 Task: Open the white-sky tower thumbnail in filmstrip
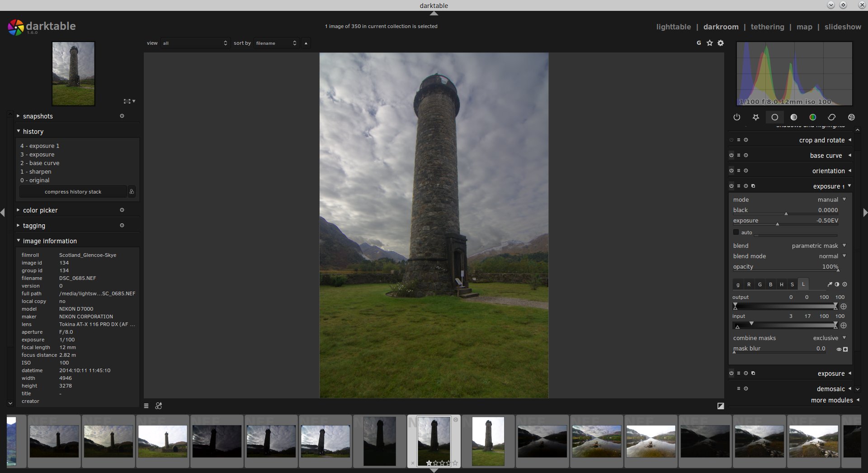pyautogui.click(x=488, y=441)
